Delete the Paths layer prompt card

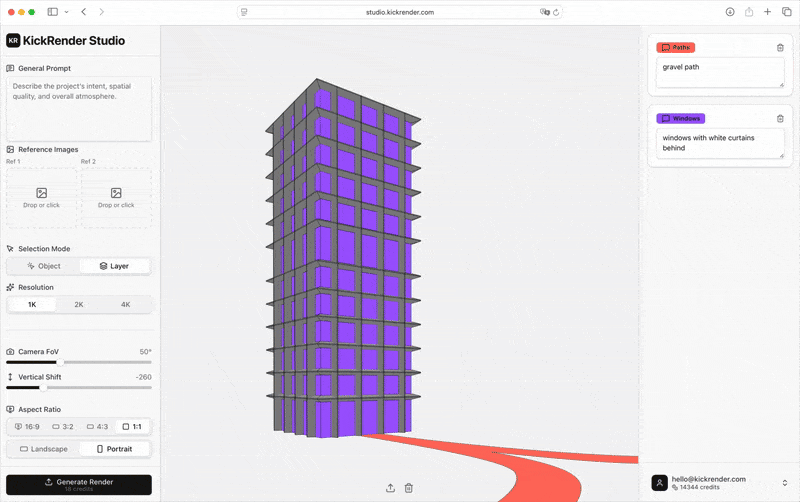click(780, 47)
